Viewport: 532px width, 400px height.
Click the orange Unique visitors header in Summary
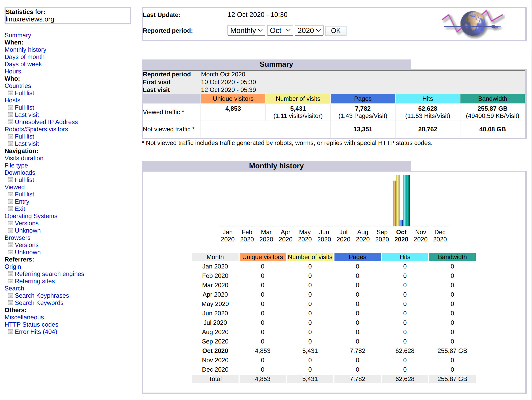[x=233, y=99]
